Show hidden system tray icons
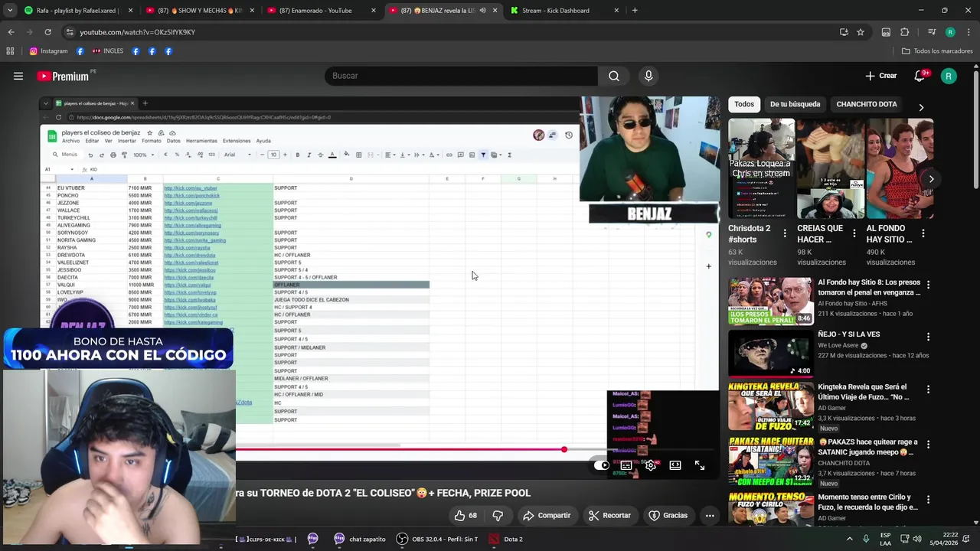The height and width of the screenshot is (551, 980). pos(849,539)
